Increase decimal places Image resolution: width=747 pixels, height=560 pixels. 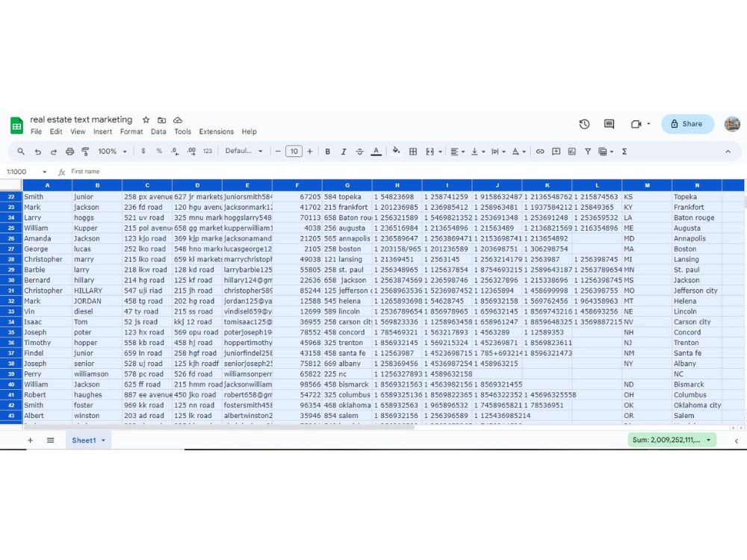click(x=191, y=151)
